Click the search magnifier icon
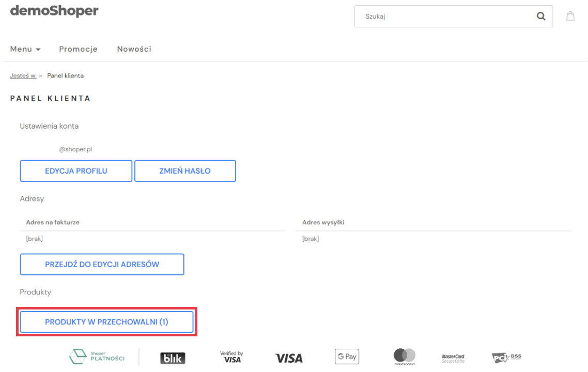This screenshot has width=588, height=372. [541, 17]
